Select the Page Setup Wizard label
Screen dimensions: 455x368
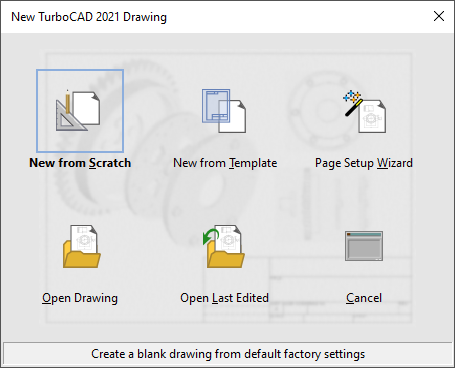click(364, 163)
